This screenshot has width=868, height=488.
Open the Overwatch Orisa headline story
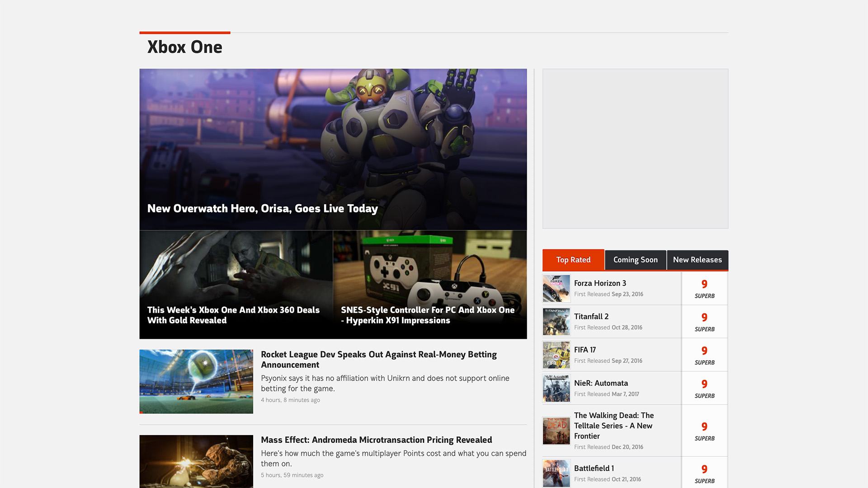click(x=262, y=208)
